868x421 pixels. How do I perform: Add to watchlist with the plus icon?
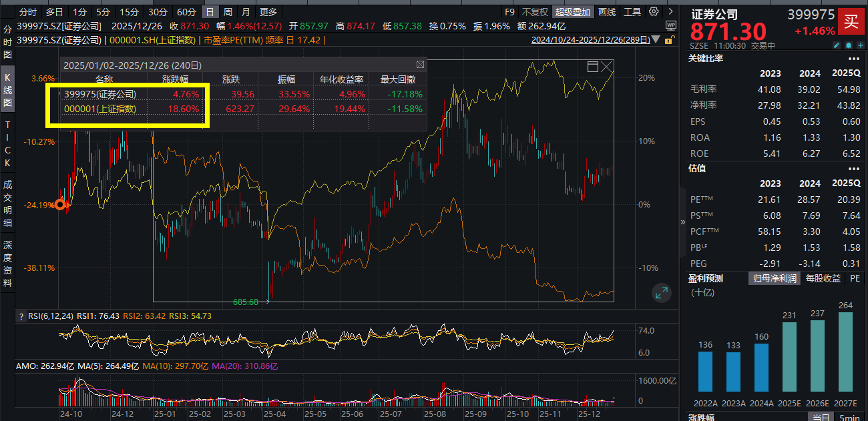click(859, 46)
